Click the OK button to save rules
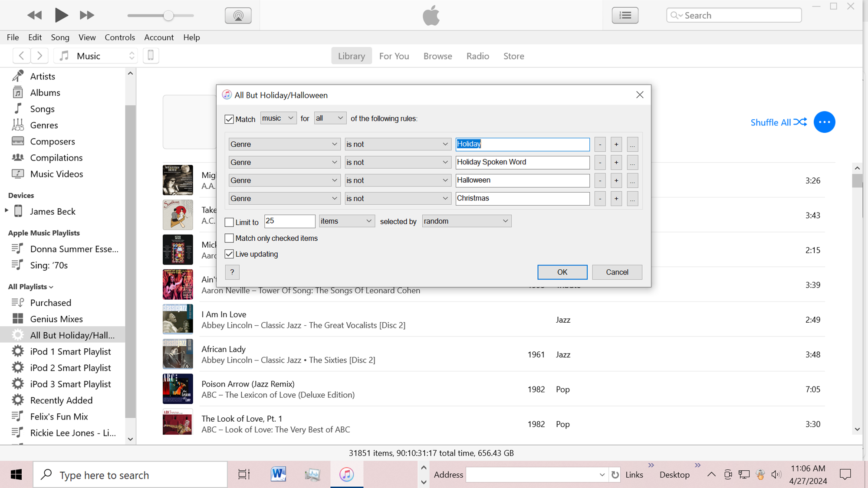Screen dimensions: 868x488 coord(562,272)
